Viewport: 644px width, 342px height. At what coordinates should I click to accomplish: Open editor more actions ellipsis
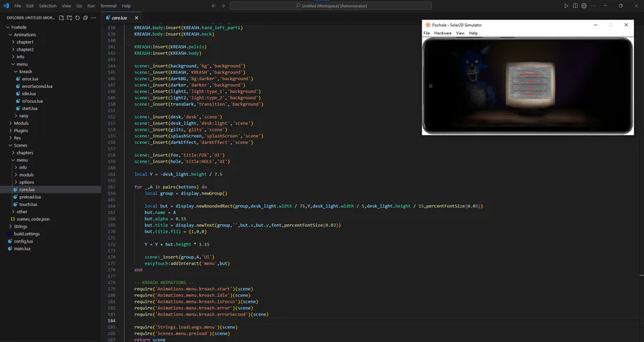(x=592, y=6)
